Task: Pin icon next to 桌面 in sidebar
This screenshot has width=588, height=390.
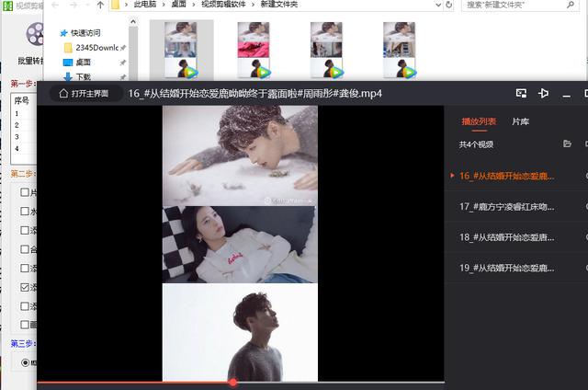Action: point(122,63)
